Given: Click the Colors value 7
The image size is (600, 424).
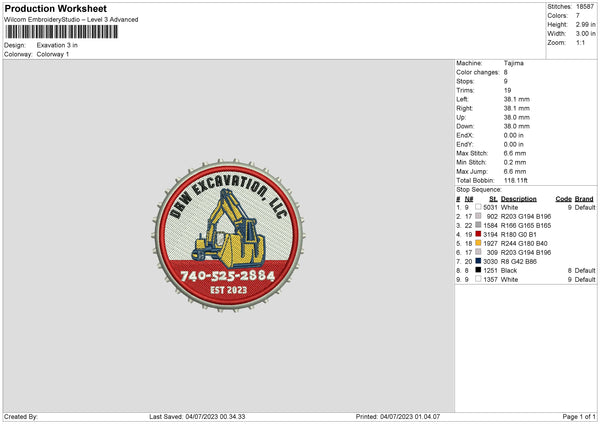Looking at the screenshot, I should click(578, 16).
